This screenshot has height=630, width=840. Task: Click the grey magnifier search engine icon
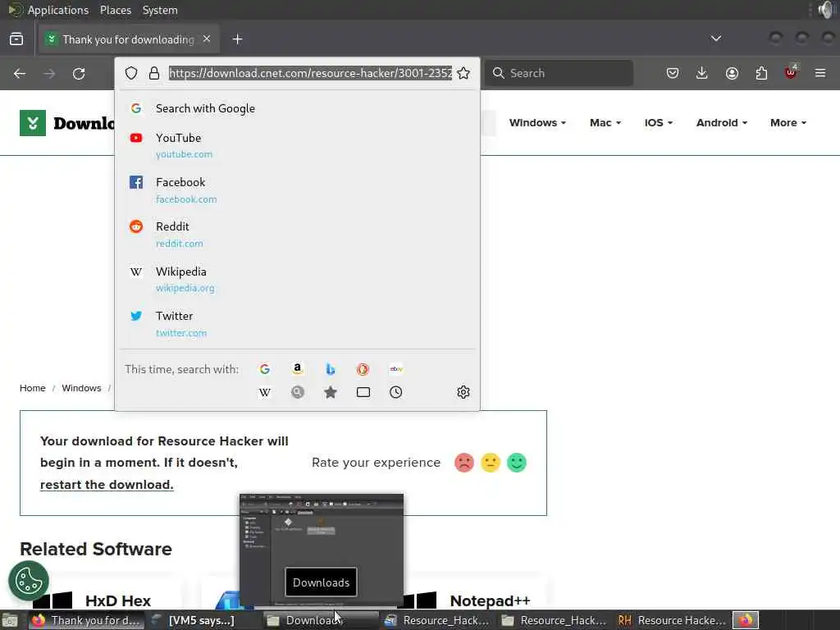(297, 392)
